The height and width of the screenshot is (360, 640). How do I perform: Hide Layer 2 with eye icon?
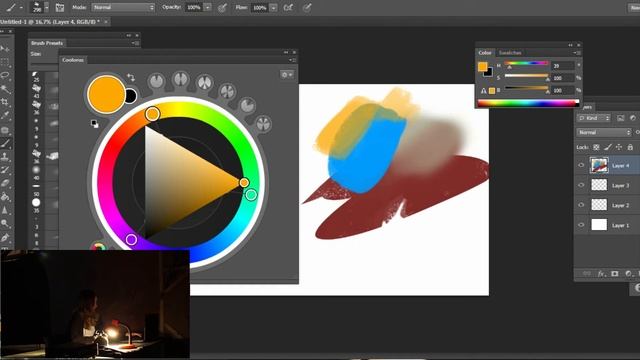581,205
